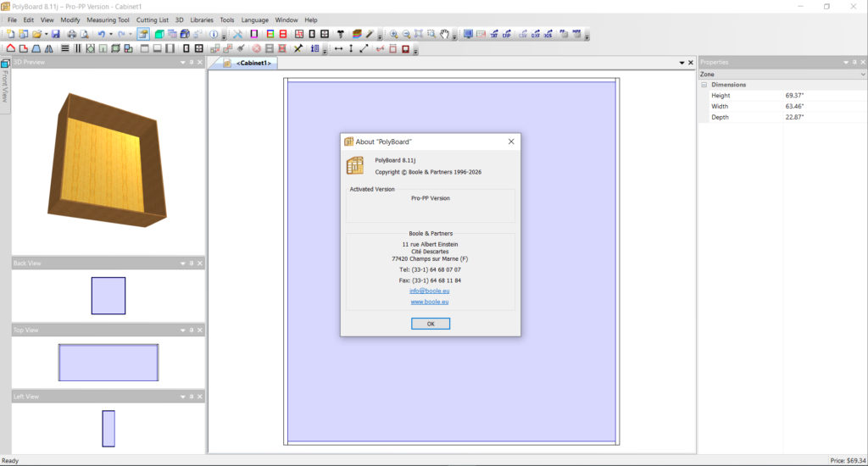Open the Libraries menu
This screenshot has height=466, width=868.
click(202, 20)
